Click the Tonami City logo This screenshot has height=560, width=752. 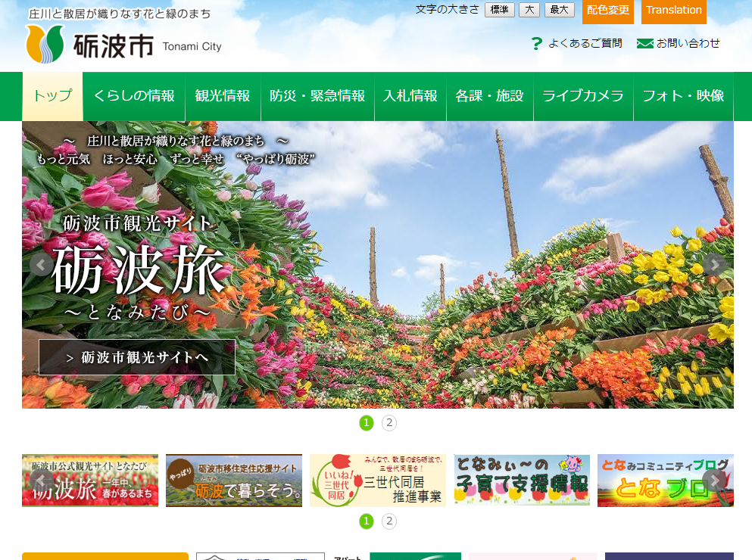point(123,44)
